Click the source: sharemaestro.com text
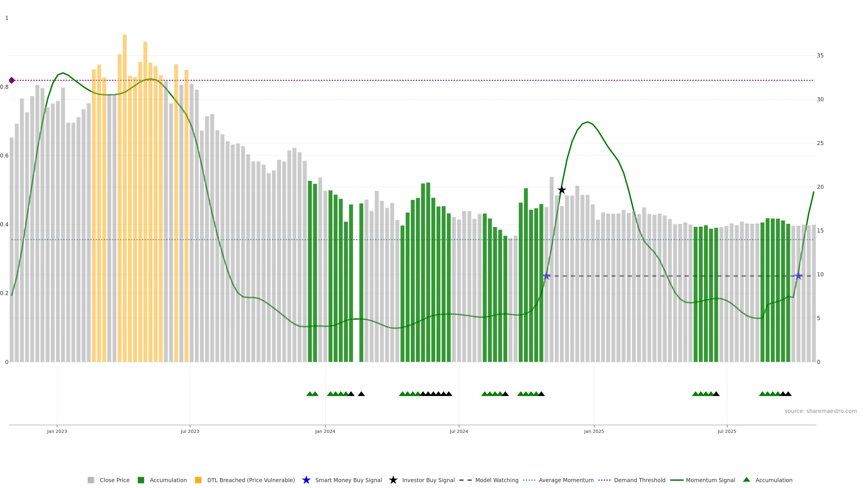Viewport: 868px width, 488px height. [x=821, y=411]
